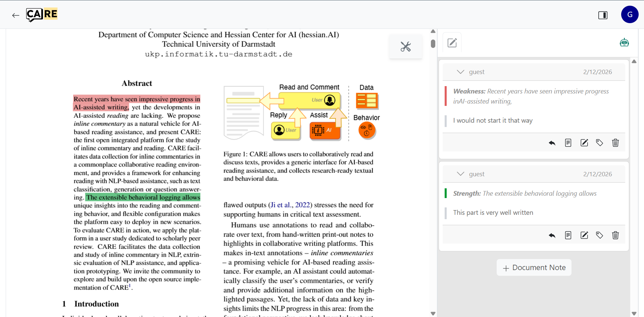Click the document scrollbar down arrow
The height and width of the screenshot is (317, 644).
coord(433,314)
